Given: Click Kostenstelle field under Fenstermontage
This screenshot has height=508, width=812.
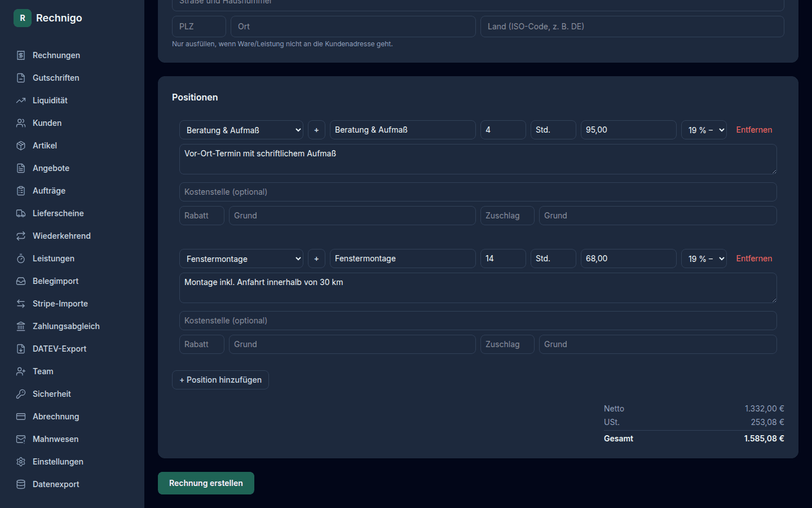Looking at the screenshot, I should pyautogui.click(x=478, y=321).
